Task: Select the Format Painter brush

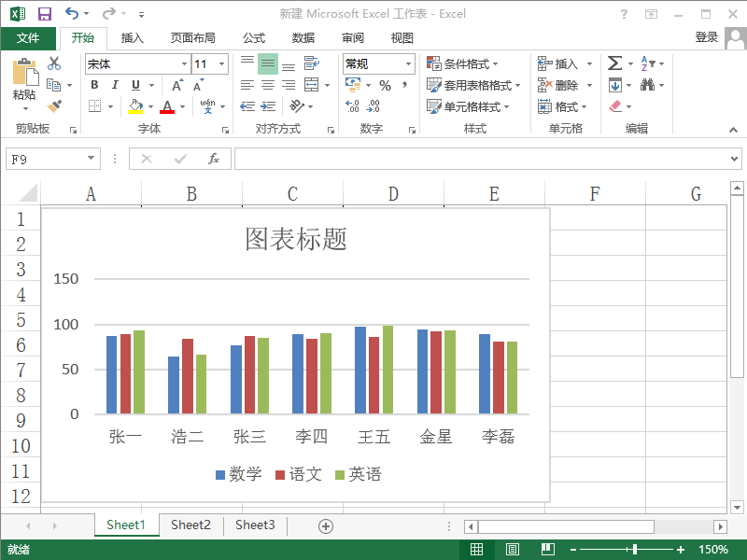Action: point(54,105)
